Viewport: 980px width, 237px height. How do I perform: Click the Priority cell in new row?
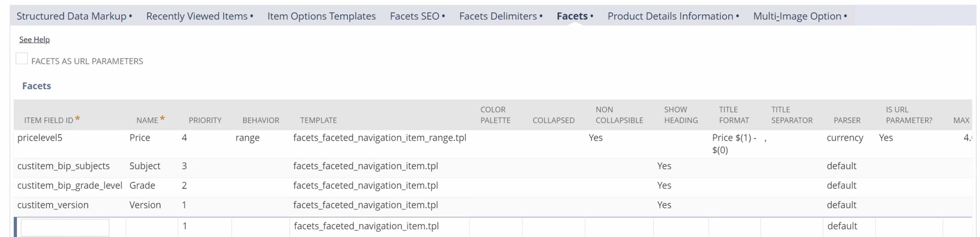pos(205,227)
